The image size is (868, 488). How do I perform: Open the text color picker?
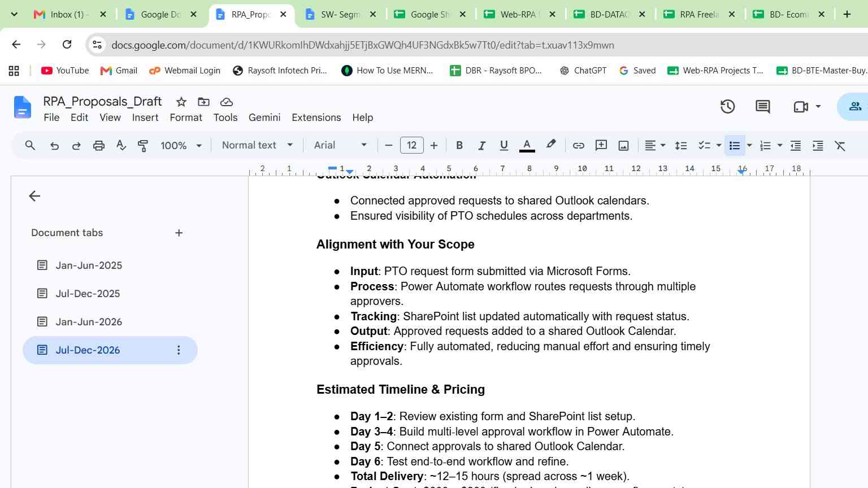tap(527, 146)
